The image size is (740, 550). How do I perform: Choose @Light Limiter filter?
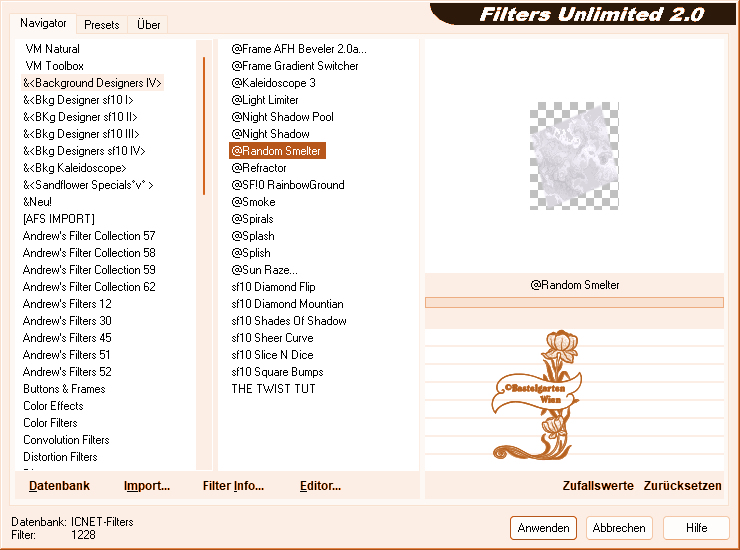[265, 100]
